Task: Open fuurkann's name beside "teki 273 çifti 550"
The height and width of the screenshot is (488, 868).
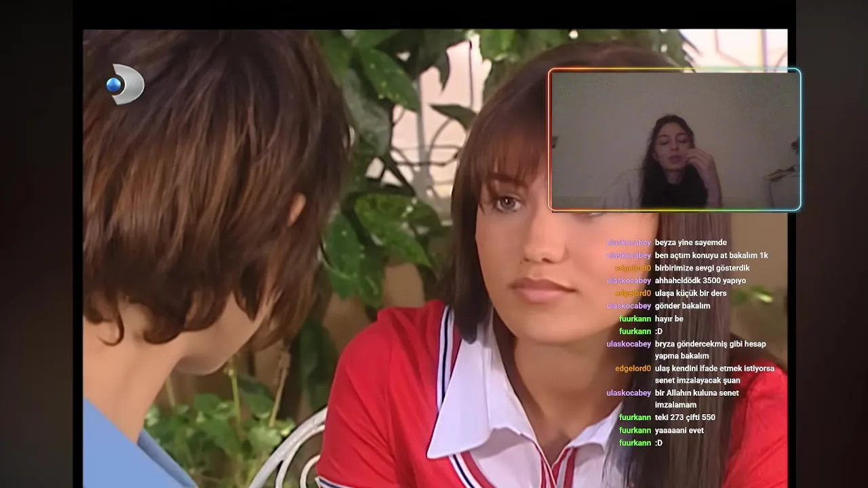Action: [x=635, y=418]
